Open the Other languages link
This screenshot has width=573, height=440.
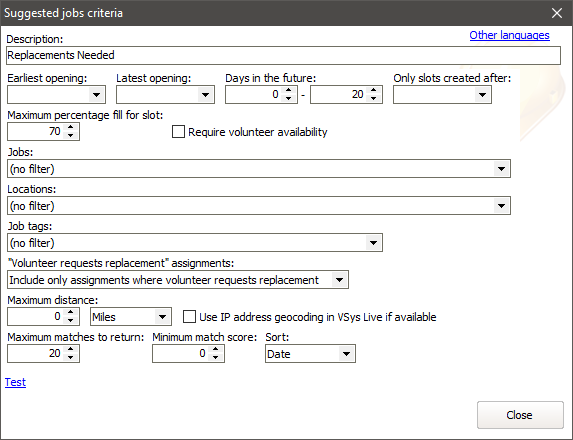(509, 35)
